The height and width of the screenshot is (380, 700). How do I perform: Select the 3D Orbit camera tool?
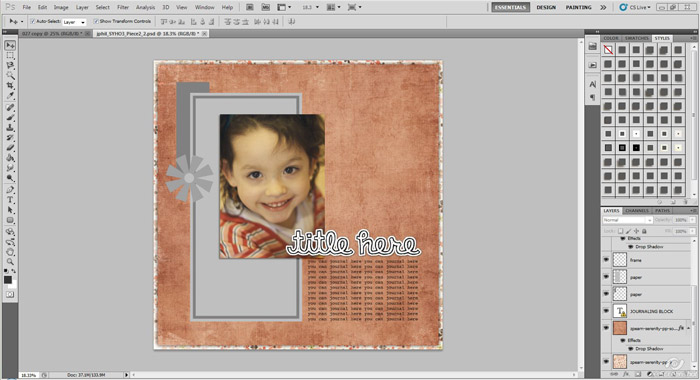(x=10, y=242)
